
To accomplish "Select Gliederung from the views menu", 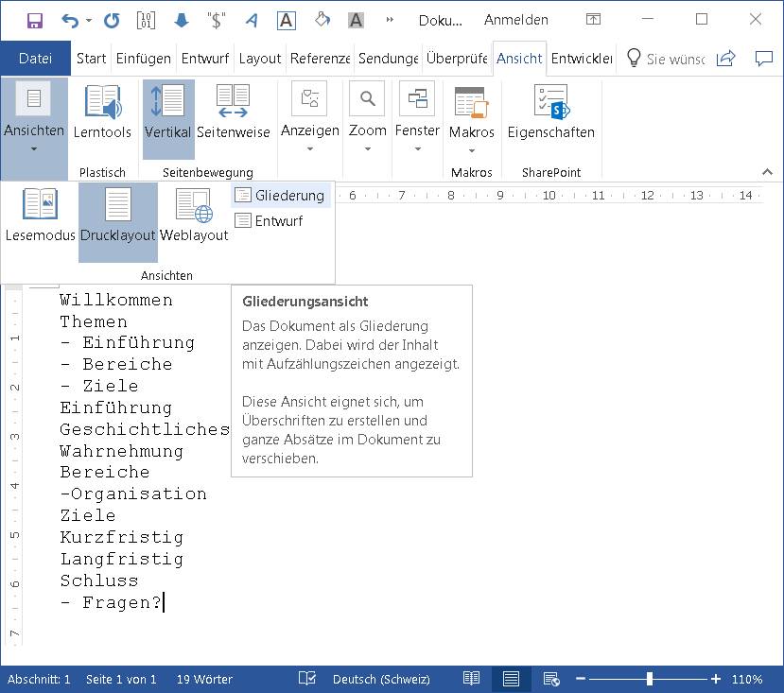I will 280,196.
